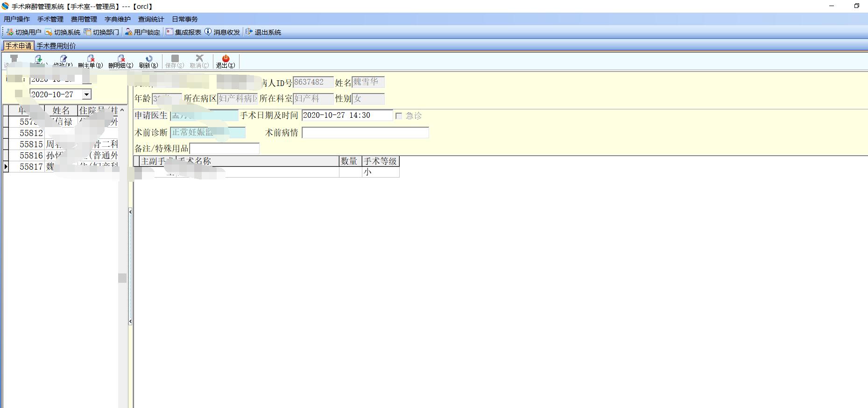Click the 退出系统 toolbar icon
This screenshot has height=408, width=868.
coord(249,32)
